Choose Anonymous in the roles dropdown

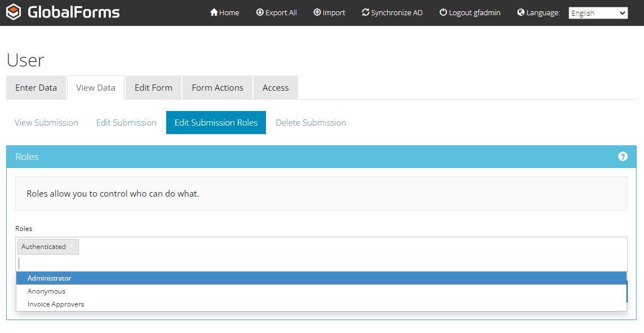(46, 291)
